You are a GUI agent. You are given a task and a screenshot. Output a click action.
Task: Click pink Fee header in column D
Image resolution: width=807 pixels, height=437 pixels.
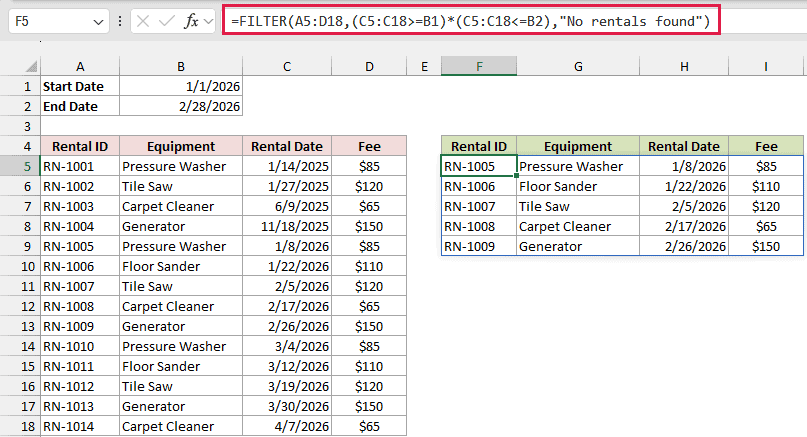point(369,146)
